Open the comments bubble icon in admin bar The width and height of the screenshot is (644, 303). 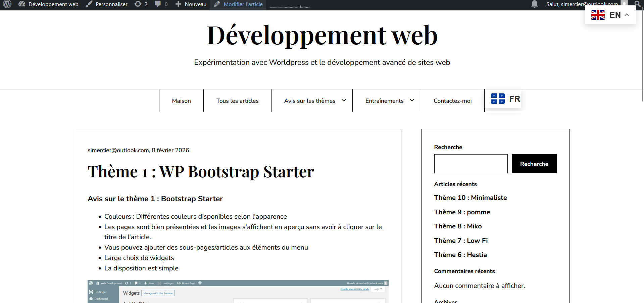click(x=158, y=4)
